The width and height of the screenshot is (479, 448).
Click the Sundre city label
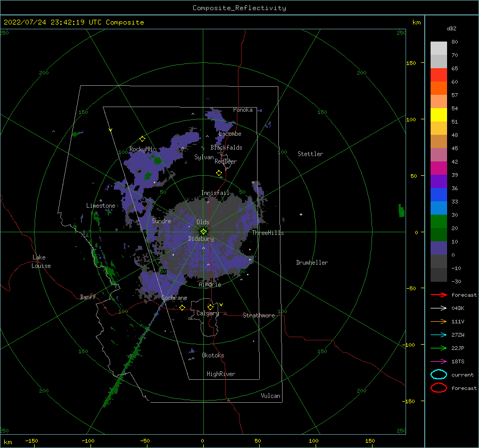162,221
